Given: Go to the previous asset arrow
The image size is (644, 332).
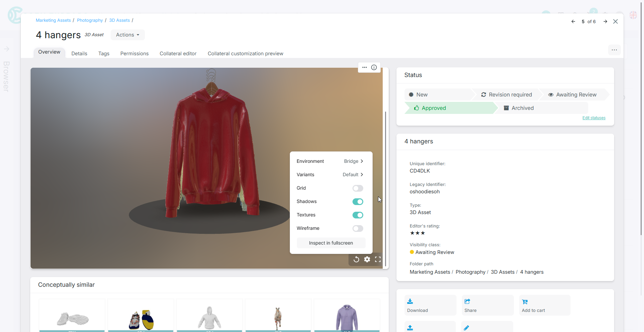Looking at the screenshot, I should point(573,21).
